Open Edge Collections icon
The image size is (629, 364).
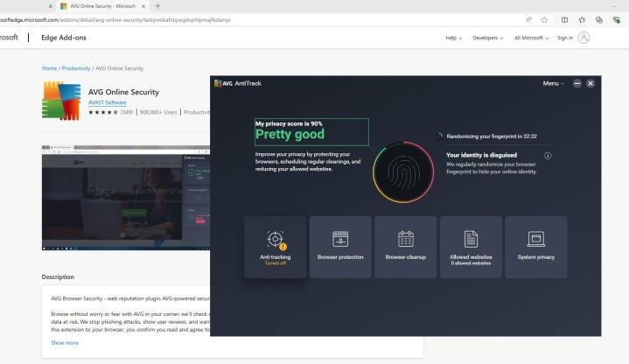[599, 19]
